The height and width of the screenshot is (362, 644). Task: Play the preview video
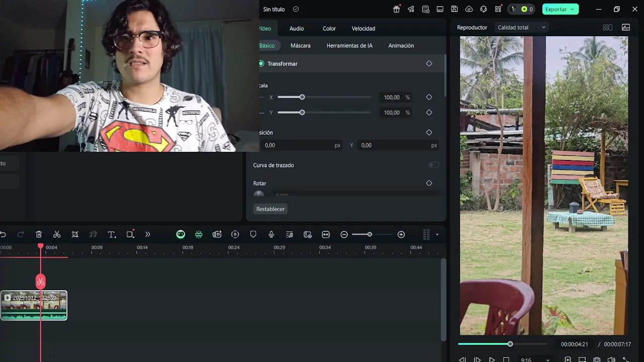point(492,360)
